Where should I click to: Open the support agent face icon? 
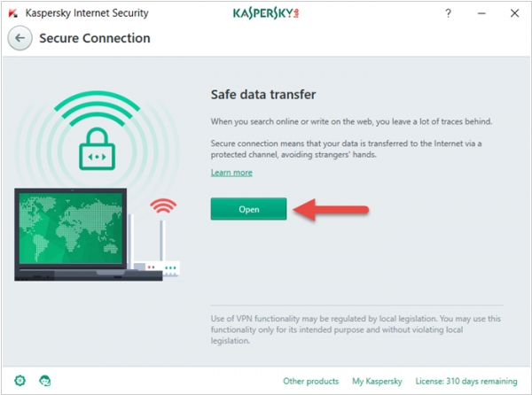pyautogui.click(x=45, y=381)
